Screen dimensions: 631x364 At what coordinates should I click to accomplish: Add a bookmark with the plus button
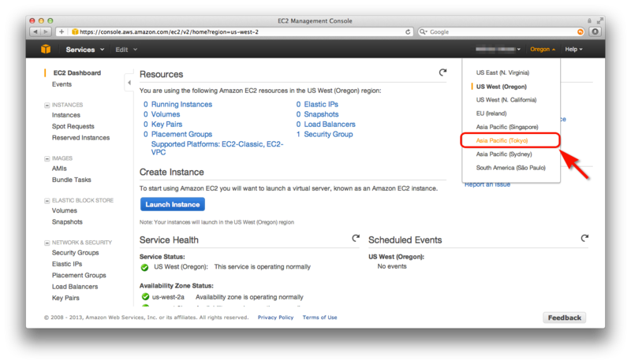62,32
